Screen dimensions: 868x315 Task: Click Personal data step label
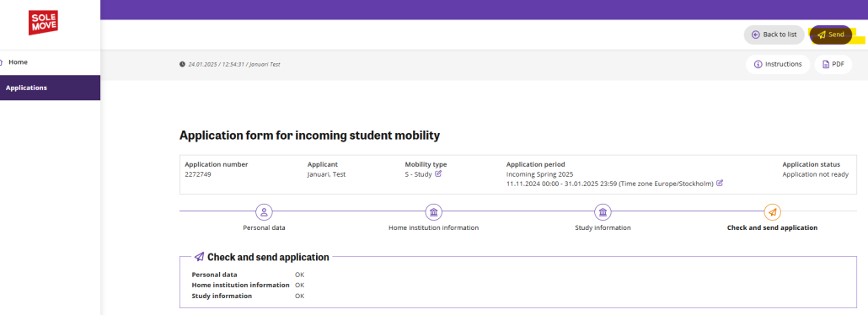[264, 227]
